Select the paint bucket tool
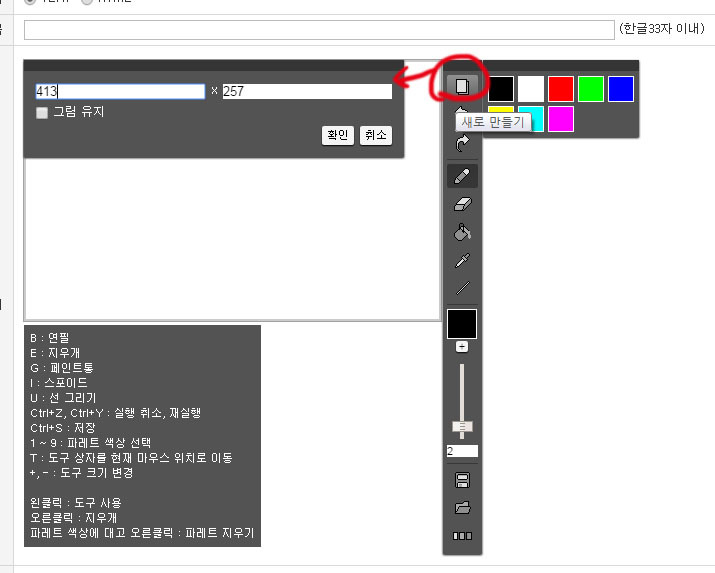This screenshot has width=715, height=573. point(462,233)
